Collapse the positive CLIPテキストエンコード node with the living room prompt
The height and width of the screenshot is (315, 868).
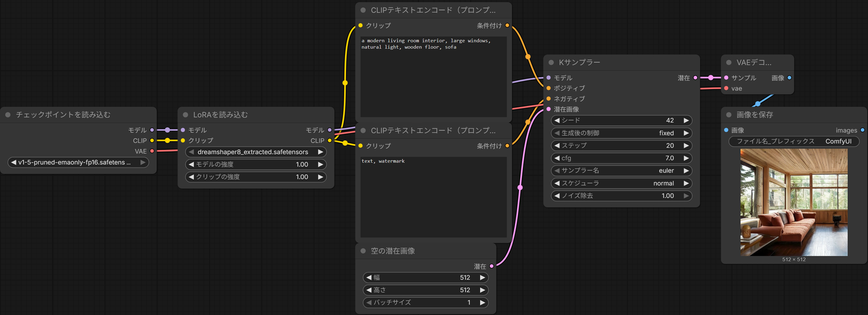363,10
